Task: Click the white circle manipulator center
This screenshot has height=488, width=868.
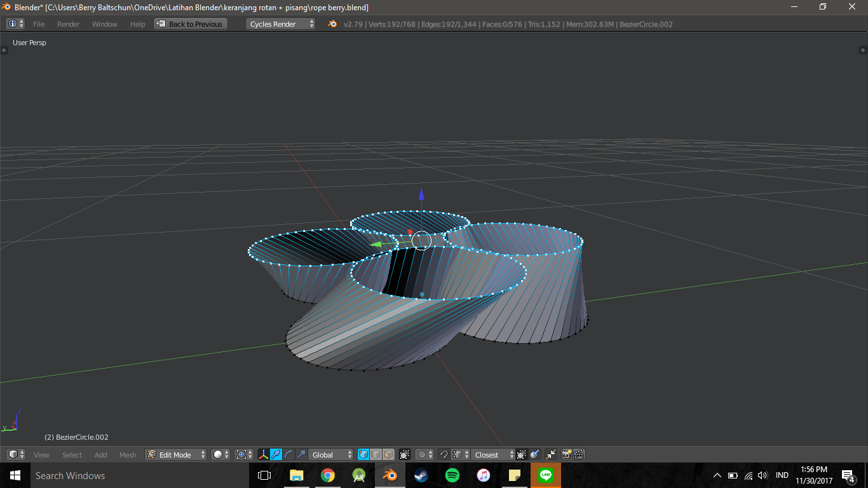Action: pos(421,240)
